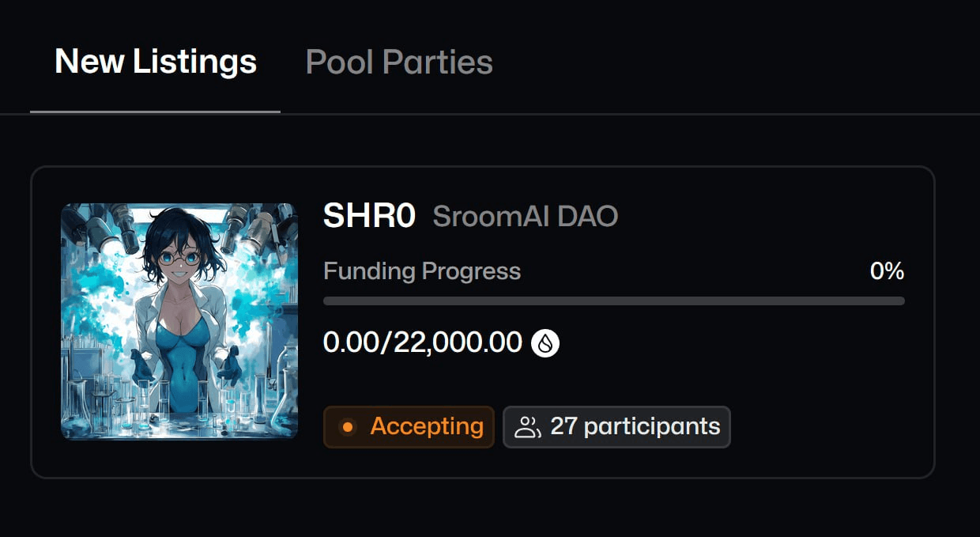
Task: Open the 27 participants text
Action: click(x=635, y=427)
